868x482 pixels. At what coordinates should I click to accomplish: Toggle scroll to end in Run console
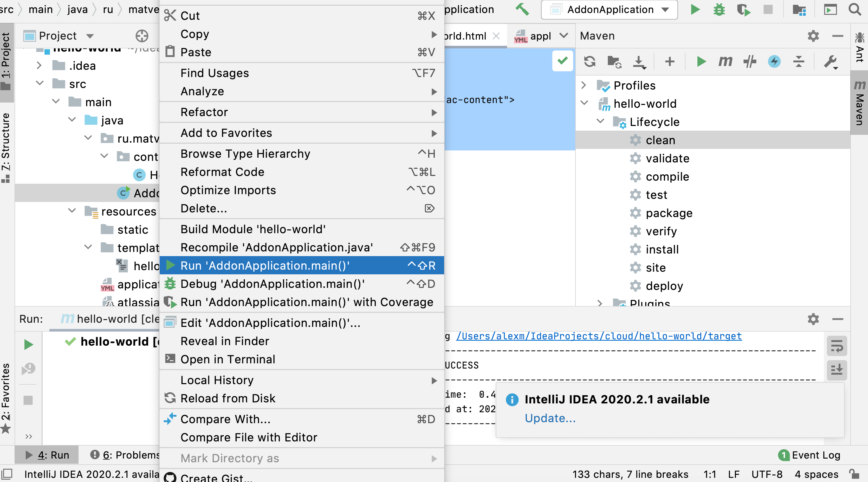[x=837, y=370]
